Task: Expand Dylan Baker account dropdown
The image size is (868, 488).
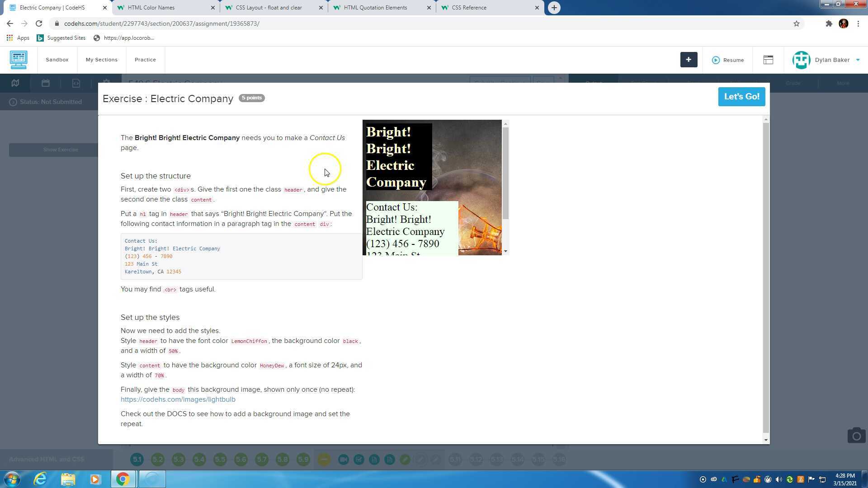Action: click(858, 60)
